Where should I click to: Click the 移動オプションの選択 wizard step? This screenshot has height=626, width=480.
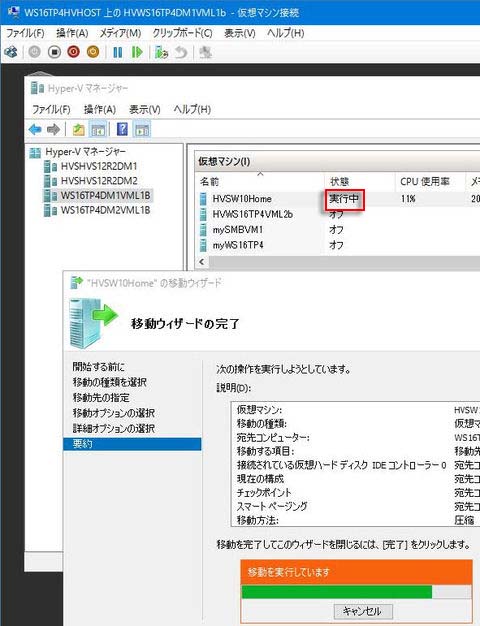(113, 413)
